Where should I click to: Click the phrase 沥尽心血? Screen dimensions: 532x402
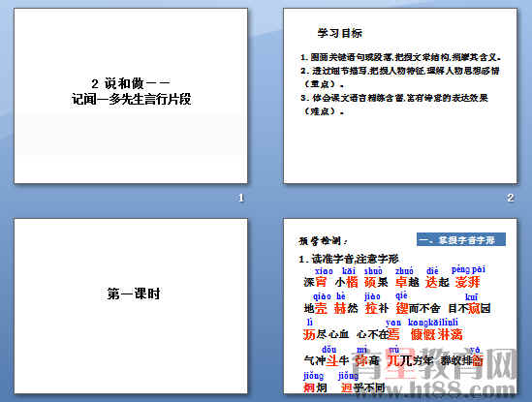click(x=326, y=334)
